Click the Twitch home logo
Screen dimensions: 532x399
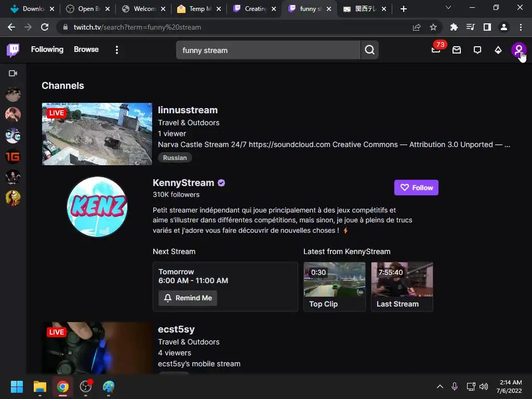(x=13, y=50)
